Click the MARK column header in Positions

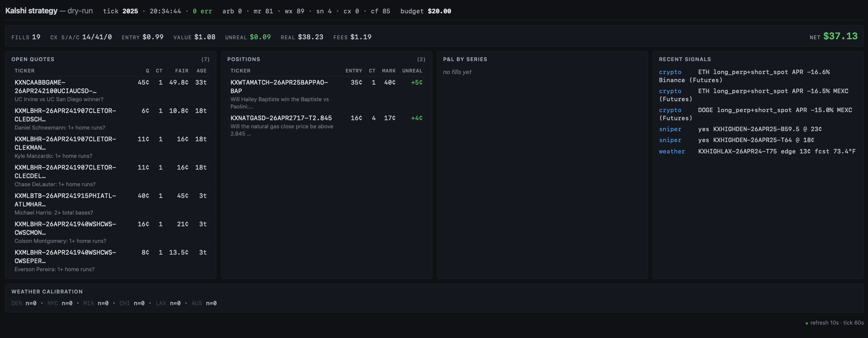(x=389, y=71)
